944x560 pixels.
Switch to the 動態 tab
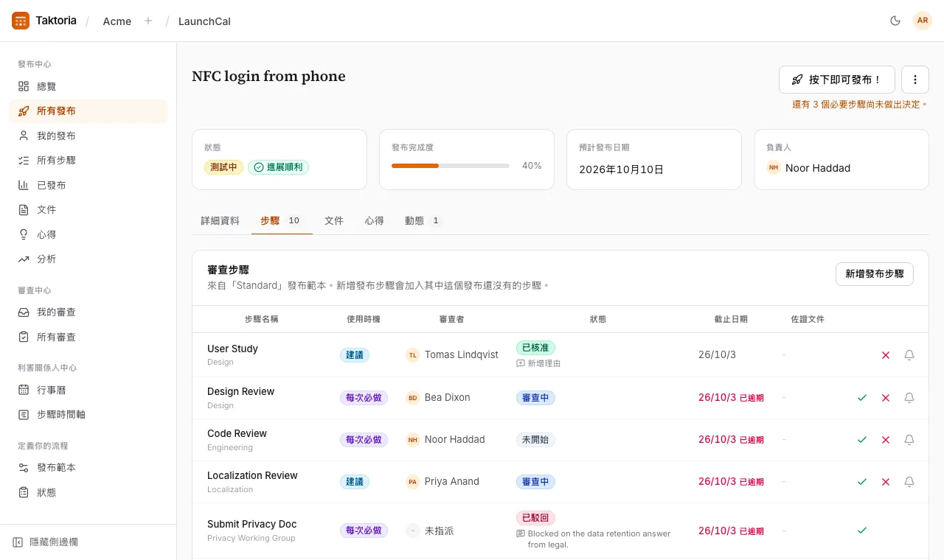click(423, 220)
